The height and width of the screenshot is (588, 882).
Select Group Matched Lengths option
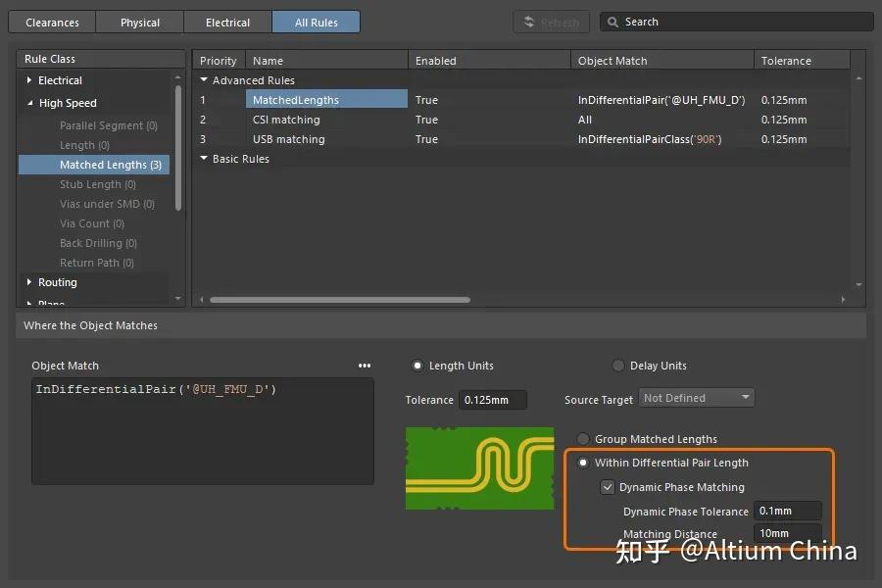coord(583,439)
